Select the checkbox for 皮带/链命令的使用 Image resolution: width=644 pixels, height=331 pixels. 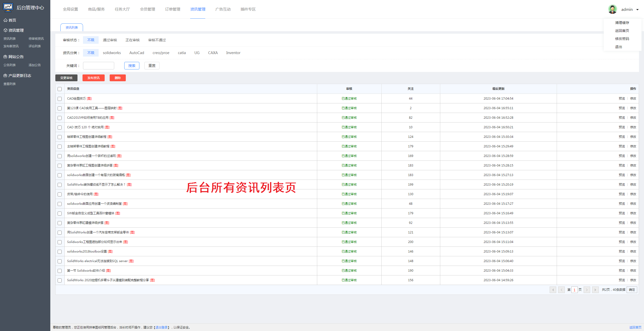60,194
